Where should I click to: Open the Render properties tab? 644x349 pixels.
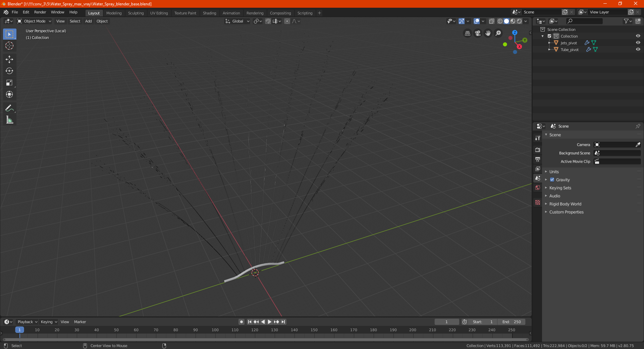pos(538,150)
